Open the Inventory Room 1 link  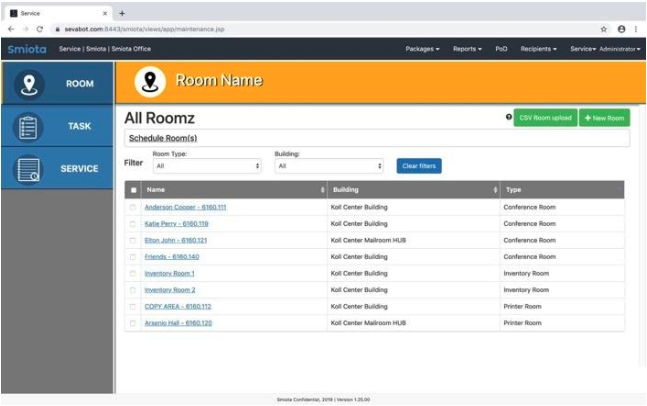click(x=169, y=273)
